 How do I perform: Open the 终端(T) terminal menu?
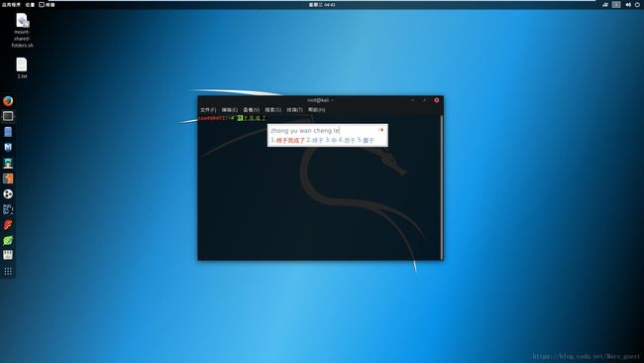[294, 110]
